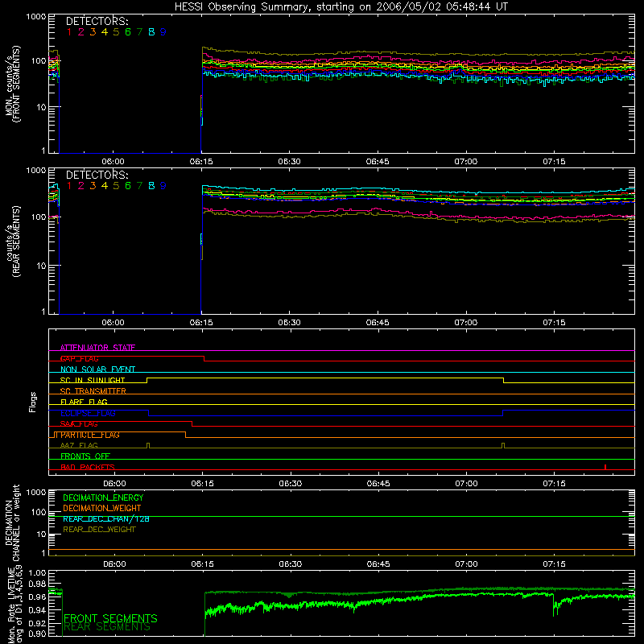The image size is (644, 644).
Task: Select detector 1 in front segments legend
Action: point(69,32)
